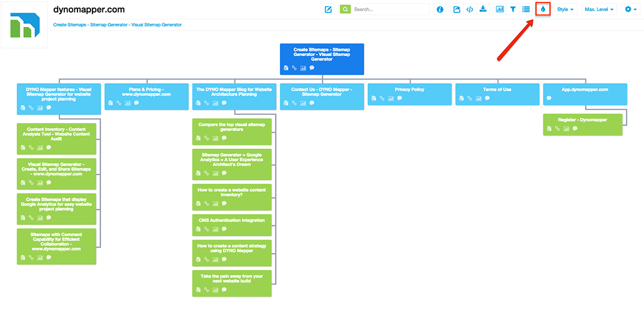Click image icon on Plans & Pricing node
The image size is (644, 311).
click(127, 102)
